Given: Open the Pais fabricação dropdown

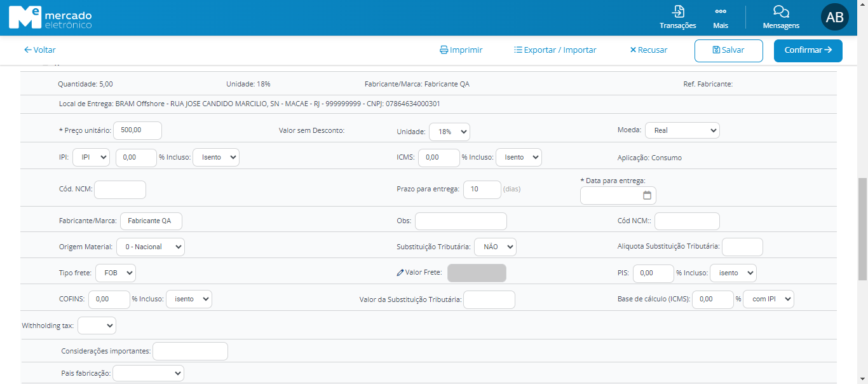Looking at the screenshot, I should coord(148,373).
